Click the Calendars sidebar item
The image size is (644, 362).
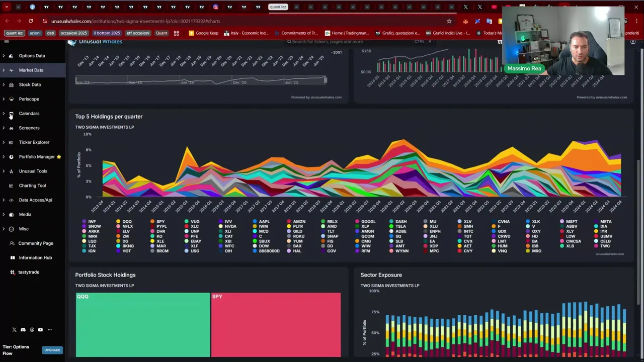click(x=29, y=114)
